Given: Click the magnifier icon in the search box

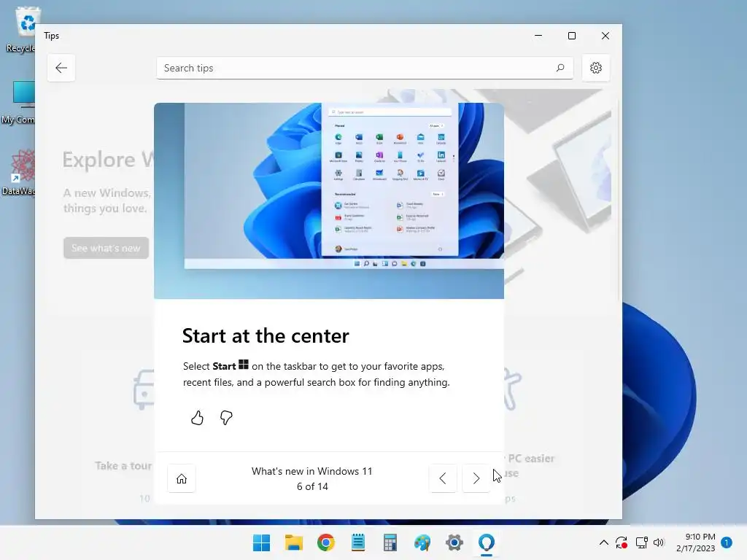Looking at the screenshot, I should tap(560, 68).
